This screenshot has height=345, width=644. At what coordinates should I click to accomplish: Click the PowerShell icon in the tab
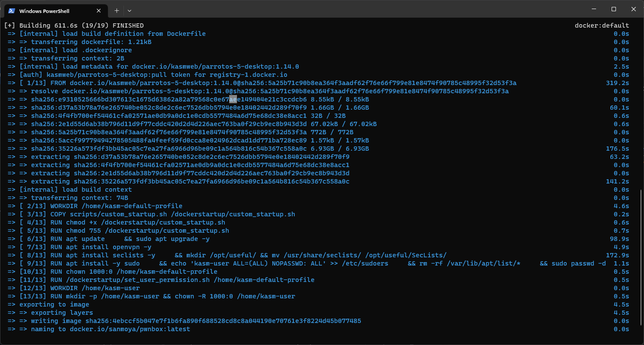click(x=12, y=11)
